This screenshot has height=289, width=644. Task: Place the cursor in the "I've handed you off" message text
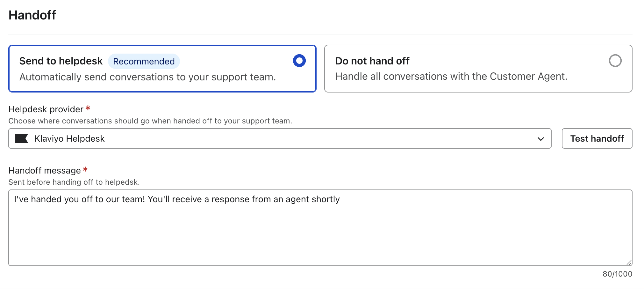click(177, 199)
